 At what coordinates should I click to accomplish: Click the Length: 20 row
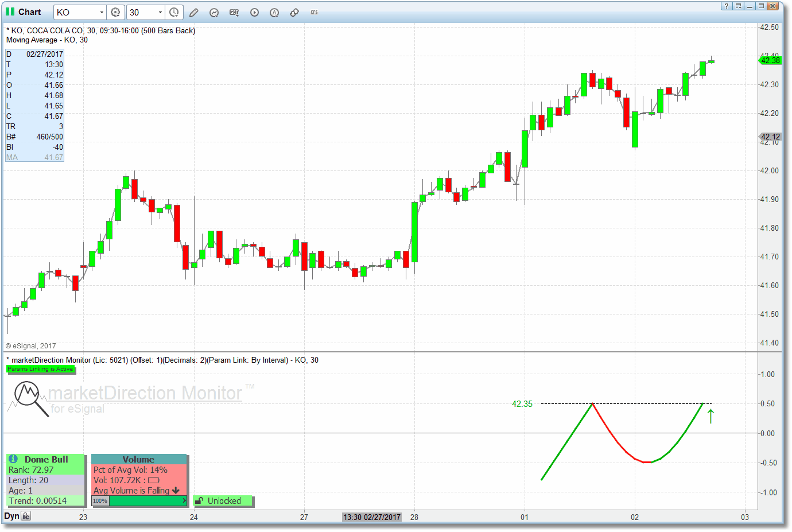(46, 480)
